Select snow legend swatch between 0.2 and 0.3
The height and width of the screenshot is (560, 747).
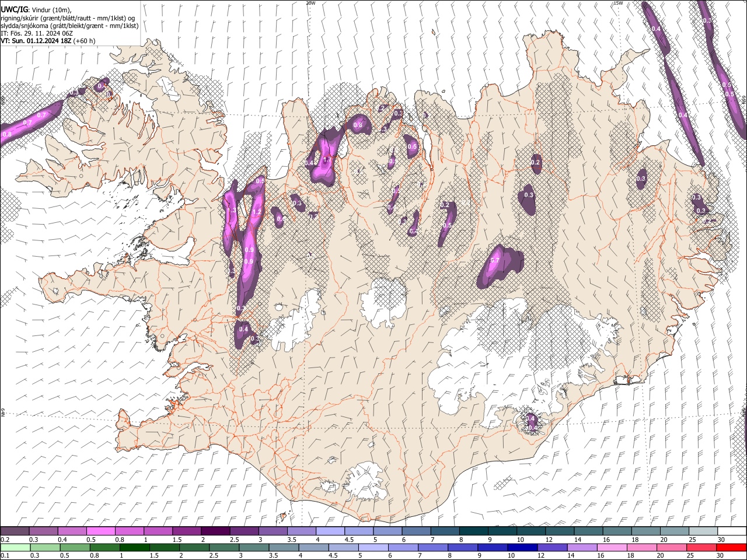point(15,531)
